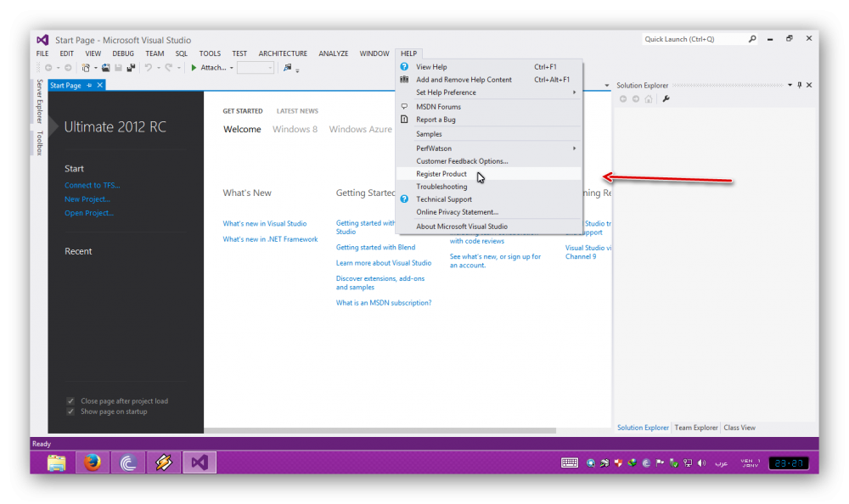The image size is (849, 504).
Task: Click the New Project... link
Action: point(87,199)
